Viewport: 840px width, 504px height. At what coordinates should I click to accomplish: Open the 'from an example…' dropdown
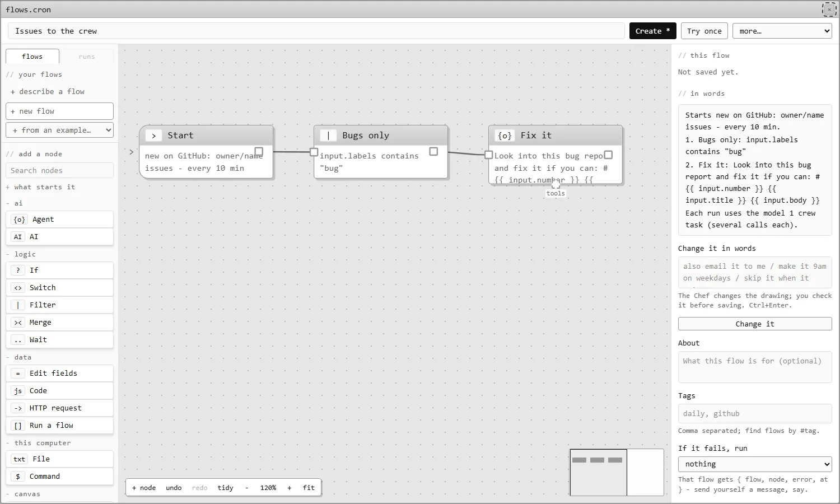pyautogui.click(x=59, y=130)
